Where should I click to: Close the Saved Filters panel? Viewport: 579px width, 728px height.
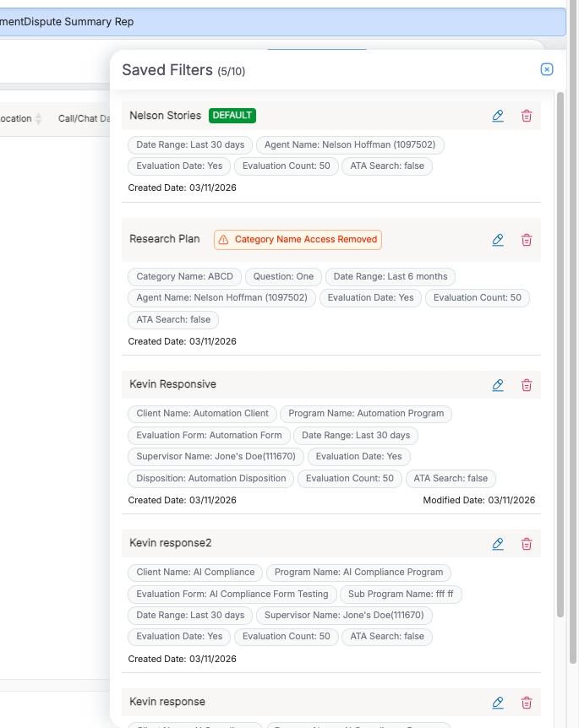click(547, 69)
